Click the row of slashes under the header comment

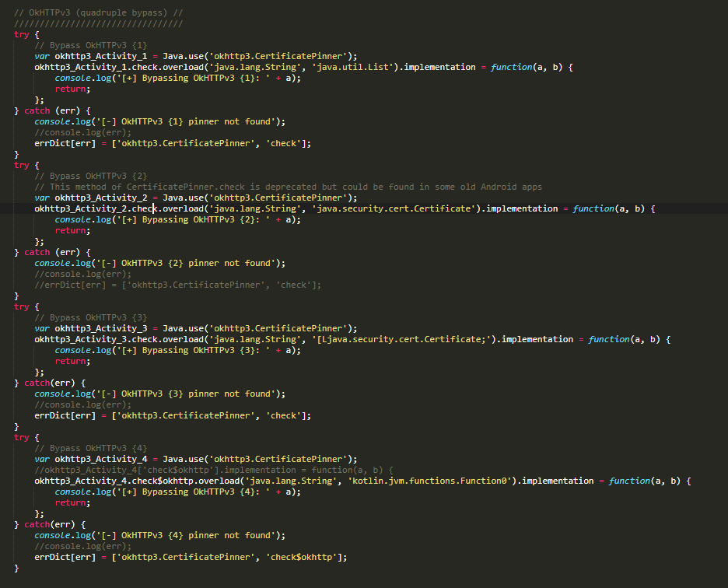click(x=99, y=23)
